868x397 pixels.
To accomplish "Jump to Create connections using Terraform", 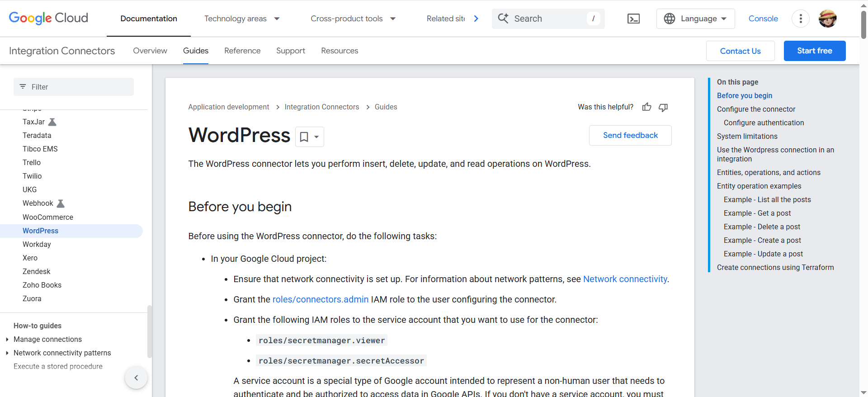I will (775, 267).
